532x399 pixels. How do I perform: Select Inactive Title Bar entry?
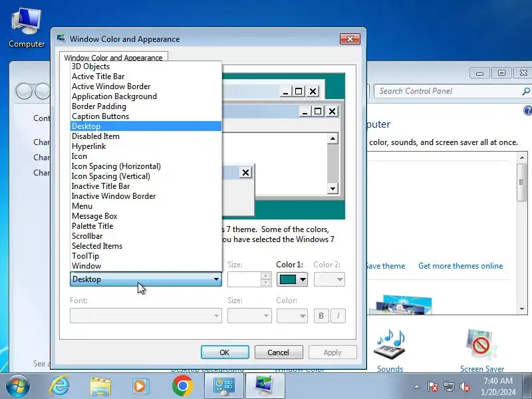click(x=146, y=186)
